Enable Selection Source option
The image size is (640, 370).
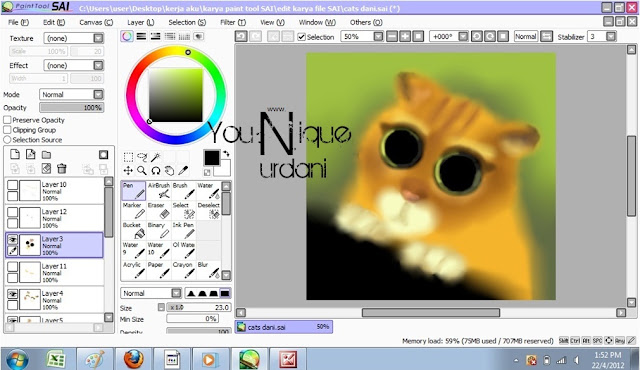pos(7,140)
